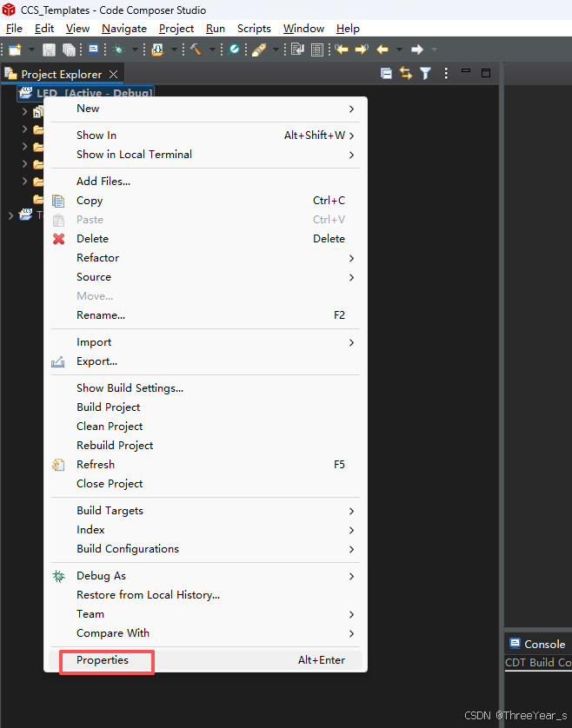Open the View menu in the menu bar
572x728 pixels.
[x=77, y=29]
